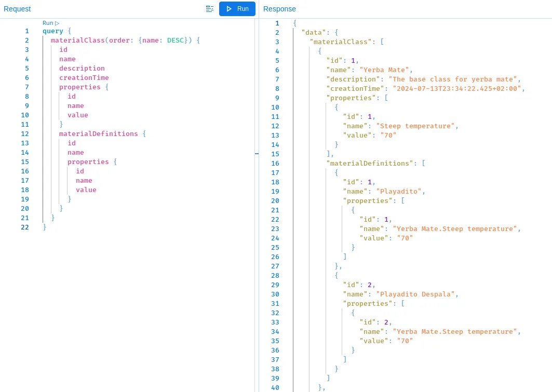The height and width of the screenshot is (392, 552).
Task: Click the "Yerba Mate" name value
Action: tap(384, 70)
